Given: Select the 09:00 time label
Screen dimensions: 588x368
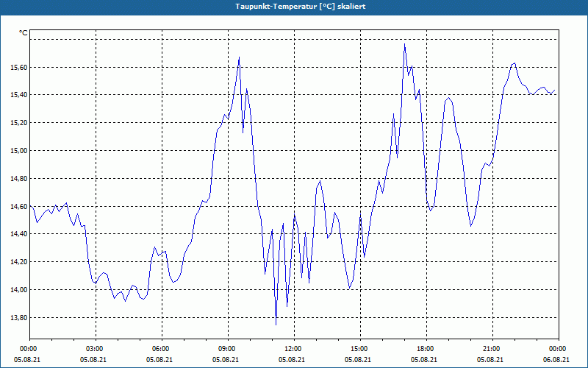Looking at the screenshot, I should [x=228, y=349].
